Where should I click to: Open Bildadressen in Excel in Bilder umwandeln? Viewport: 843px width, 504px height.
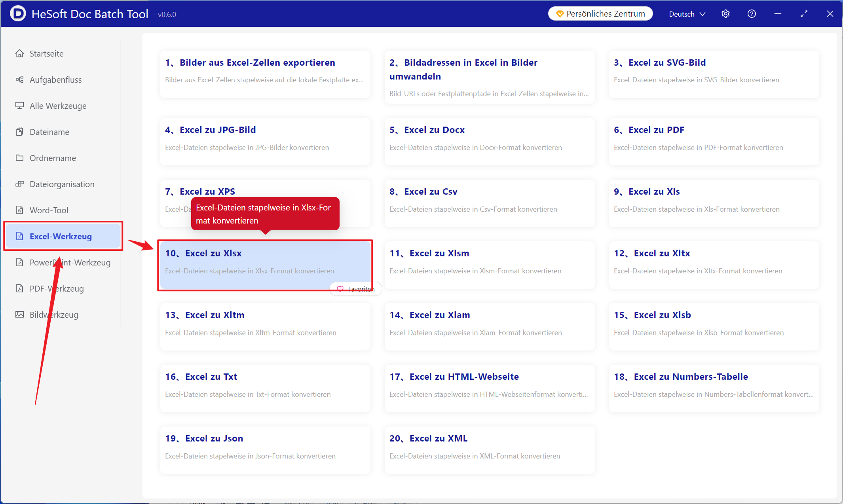490,77
